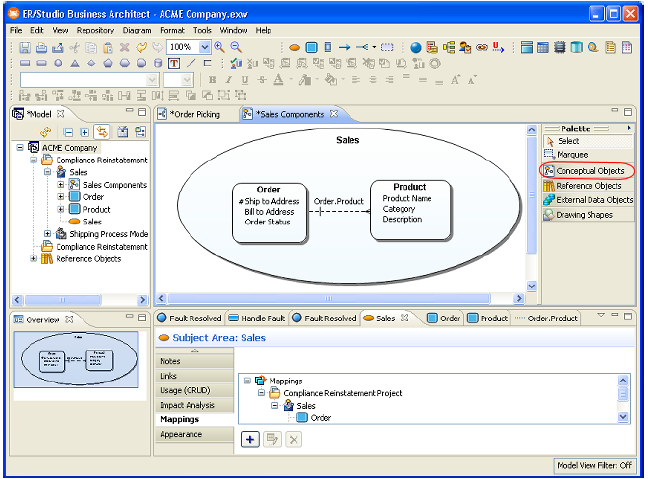The height and width of the screenshot is (479, 648).
Task: Click the Save floppy disk icon
Action: point(25,48)
